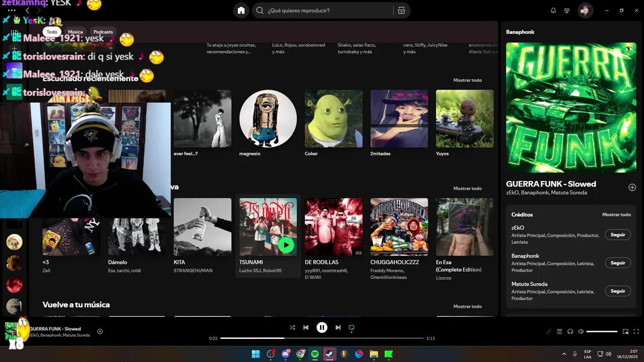Click the large GUERRA FUNK cover art
Image resolution: width=644 pixels, height=362 pixels.
571,108
